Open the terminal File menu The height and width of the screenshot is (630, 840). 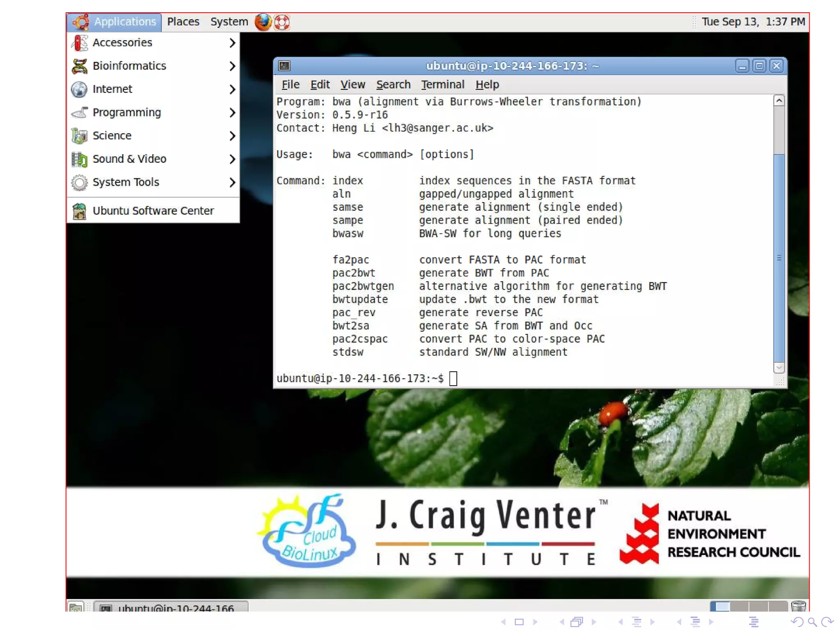pos(290,84)
